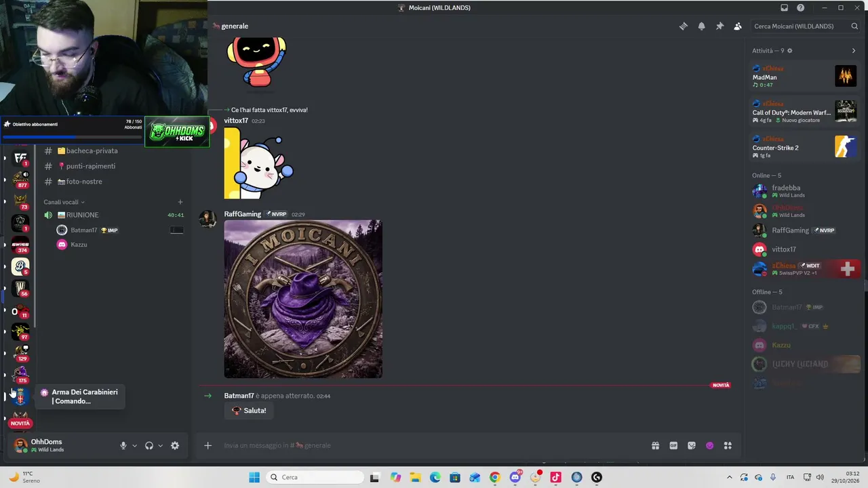The image size is (868, 488).
Task: Open the Apps launcher icon in message bar
Action: click(x=728, y=445)
